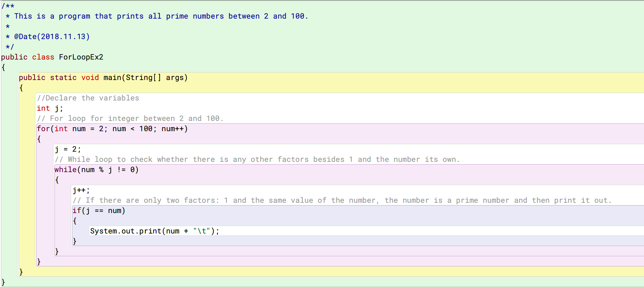
Task: Click the '//Declare the variables' comment
Action: point(88,98)
